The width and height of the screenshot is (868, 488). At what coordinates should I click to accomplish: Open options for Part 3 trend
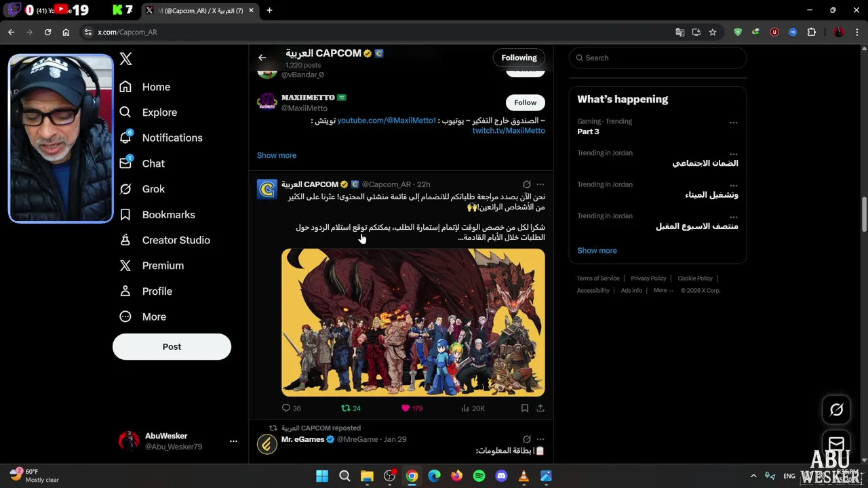[x=733, y=123]
